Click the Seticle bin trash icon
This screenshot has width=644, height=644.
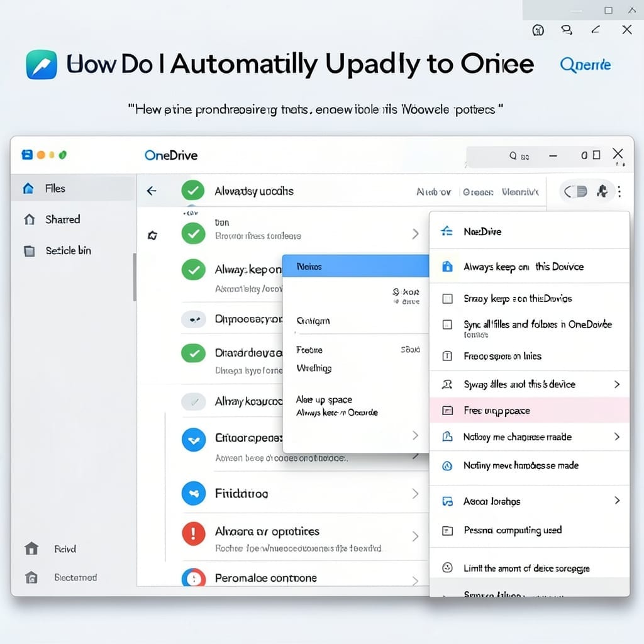click(29, 250)
